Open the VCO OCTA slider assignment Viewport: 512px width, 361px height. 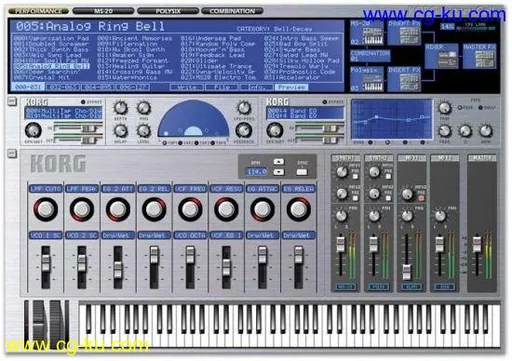pos(190,235)
